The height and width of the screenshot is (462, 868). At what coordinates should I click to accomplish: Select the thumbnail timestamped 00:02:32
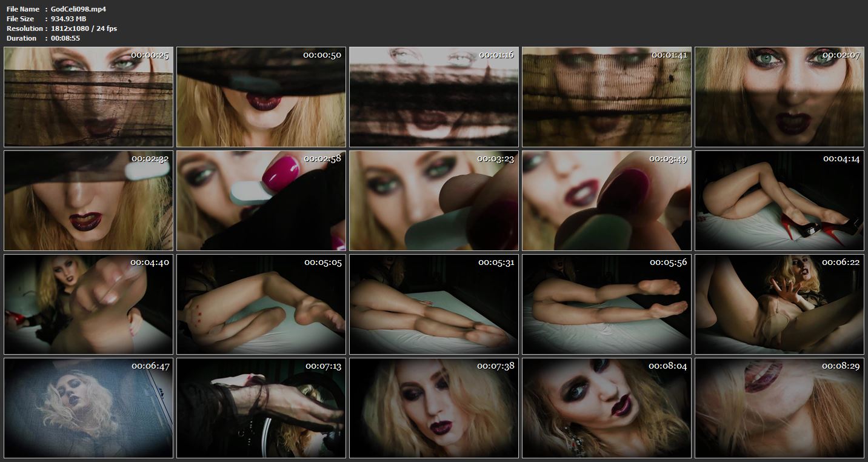click(88, 201)
